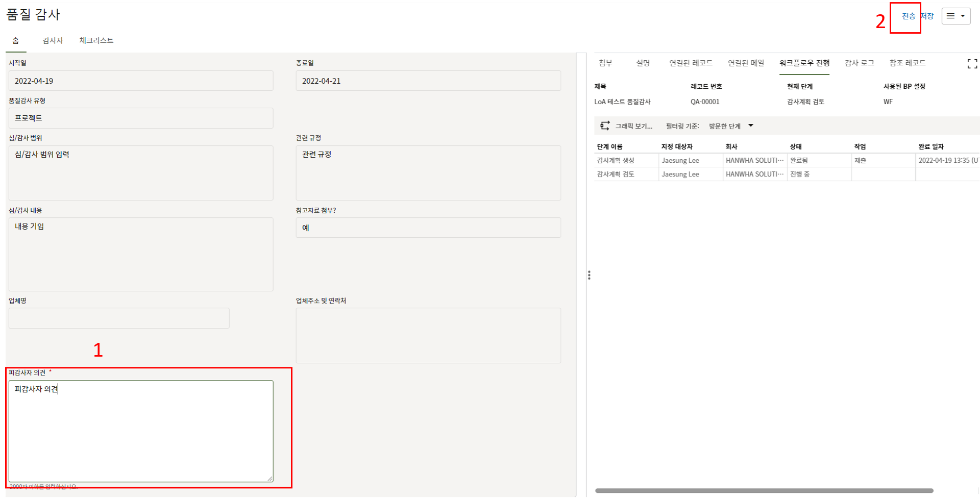Click the 시작일 date field
The width and height of the screenshot is (980, 500).
[141, 81]
